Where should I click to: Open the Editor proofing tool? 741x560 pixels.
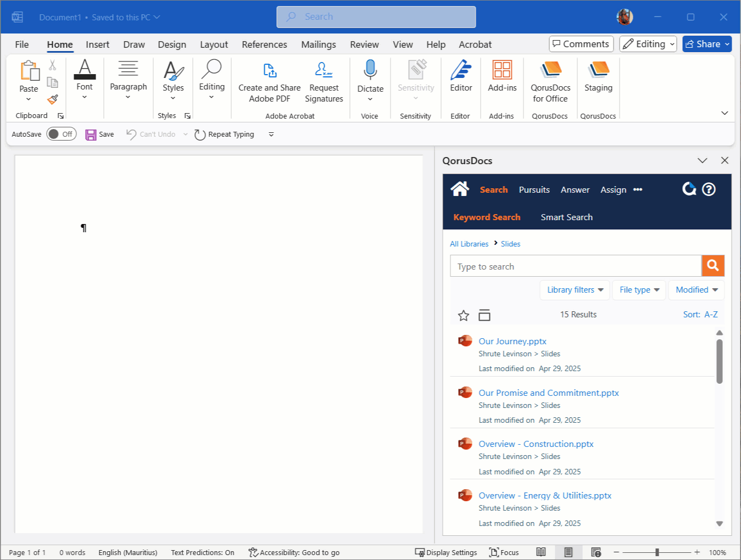[x=461, y=76]
